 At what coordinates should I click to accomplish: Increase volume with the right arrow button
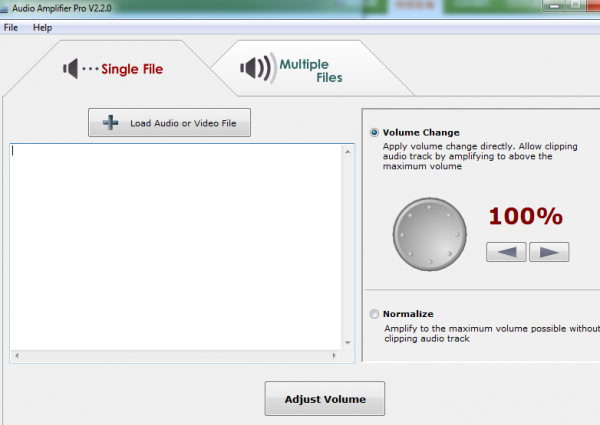pyautogui.click(x=549, y=252)
